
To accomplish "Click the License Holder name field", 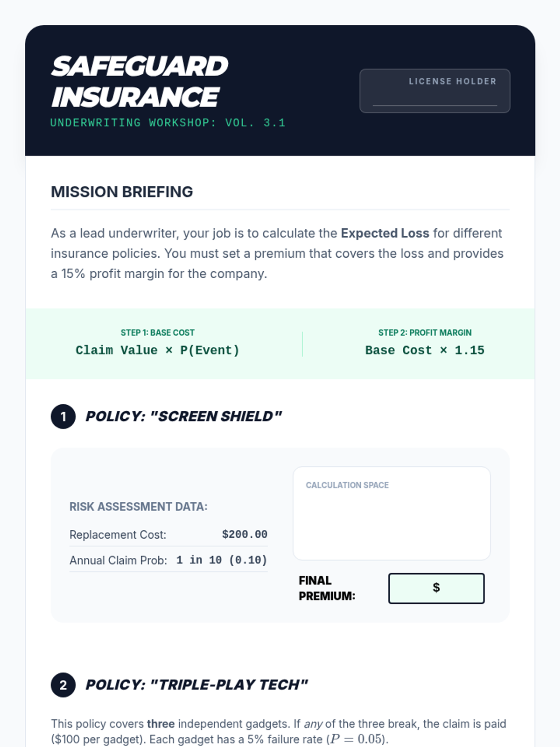I will [x=434, y=97].
